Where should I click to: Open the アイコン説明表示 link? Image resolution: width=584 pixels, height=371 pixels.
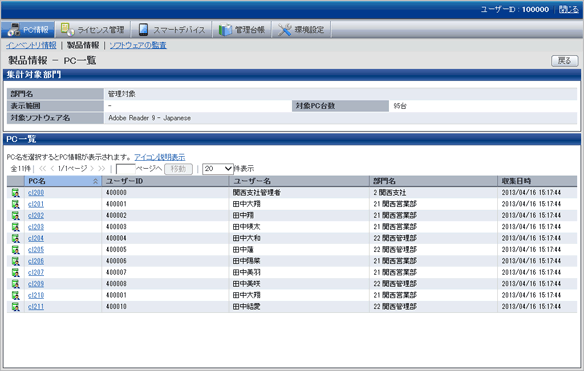[x=160, y=157]
